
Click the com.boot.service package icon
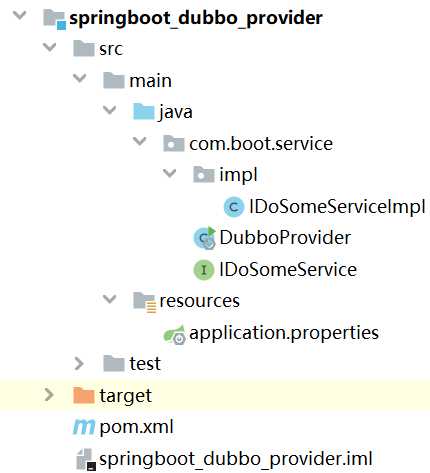[x=174, y=144]
